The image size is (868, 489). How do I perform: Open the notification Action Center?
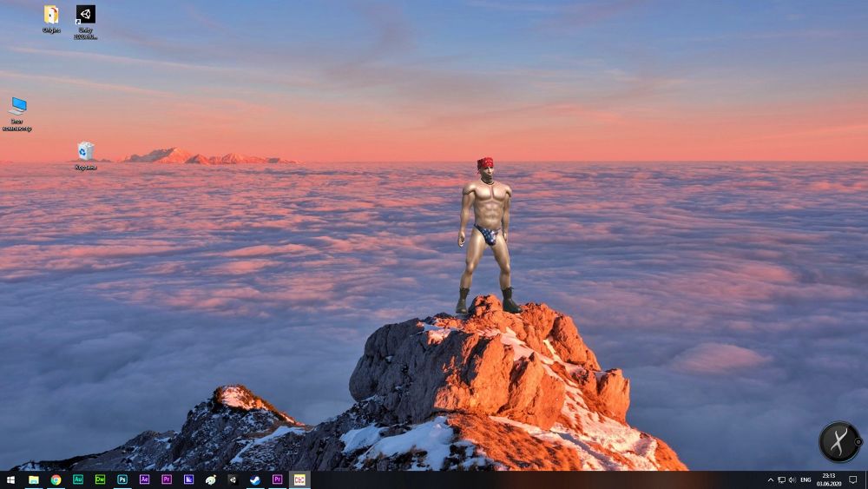click(852, 479)
